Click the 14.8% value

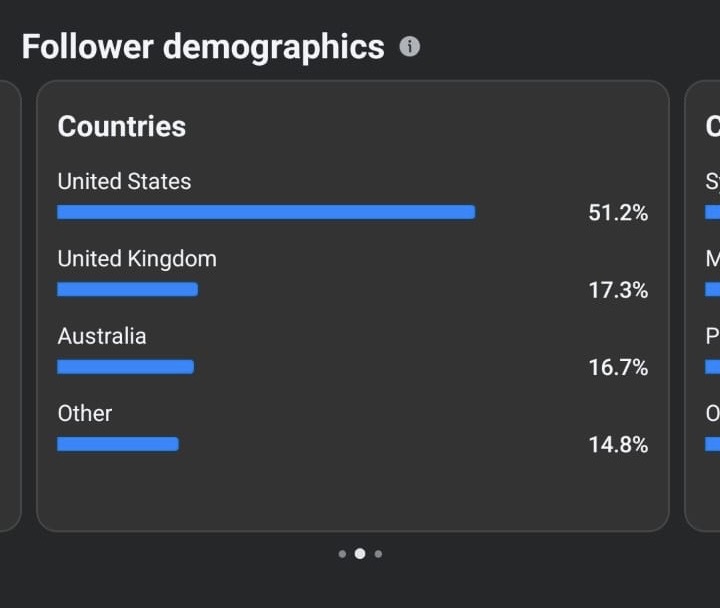point(618,445)
